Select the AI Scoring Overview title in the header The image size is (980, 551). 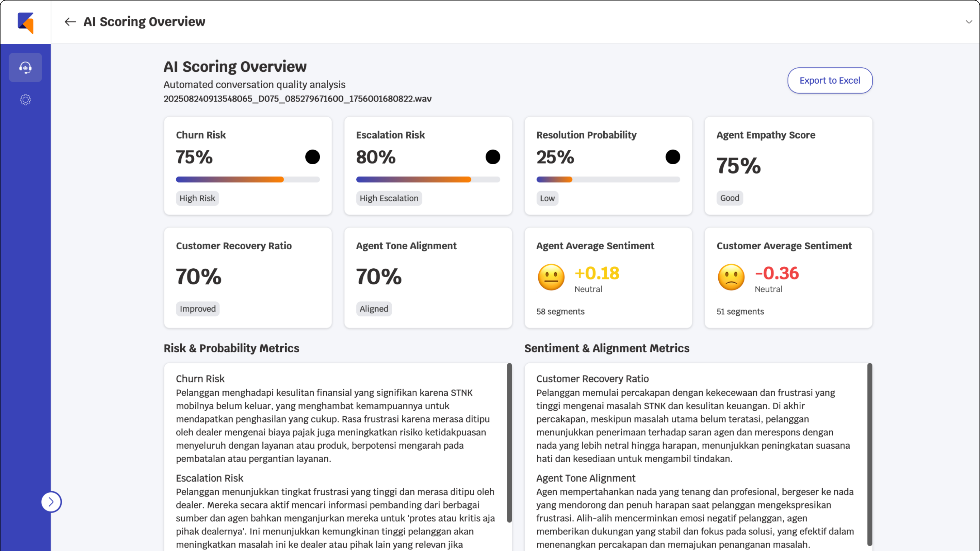pyautogui.click(x=144, y=22)
